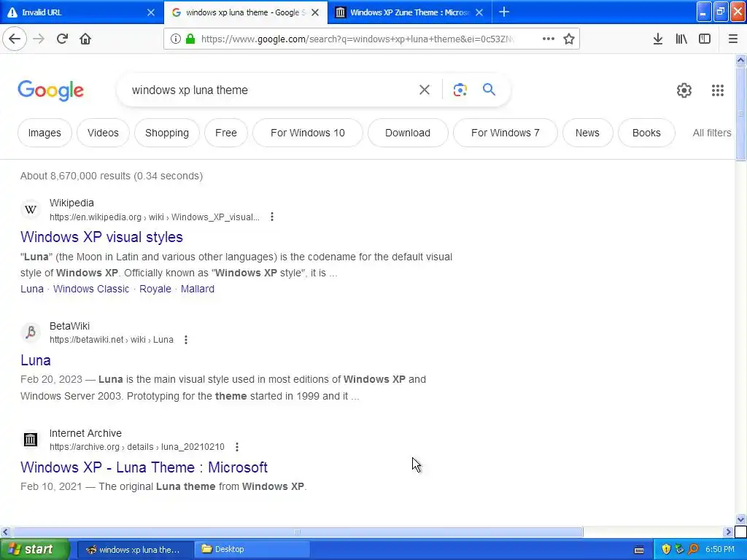Filter results by Books
This screenshot has height=560, width=747.
coord(646,133)
